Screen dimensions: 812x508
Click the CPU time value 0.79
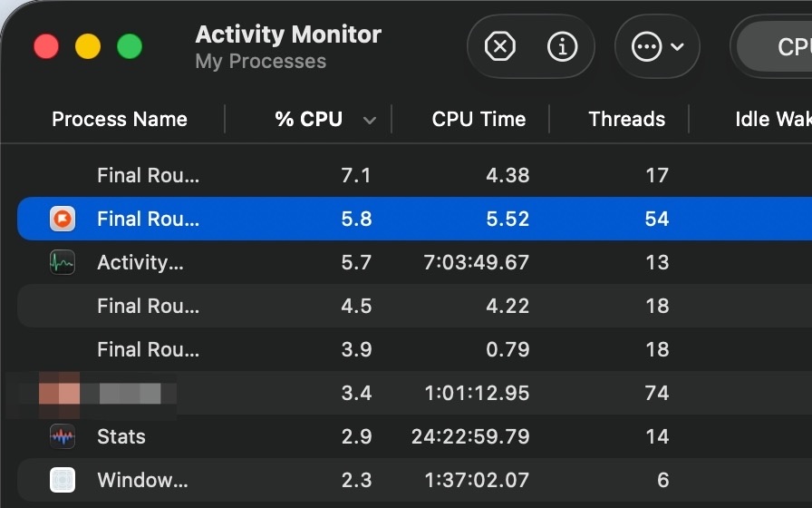click(x=507, y=349)
